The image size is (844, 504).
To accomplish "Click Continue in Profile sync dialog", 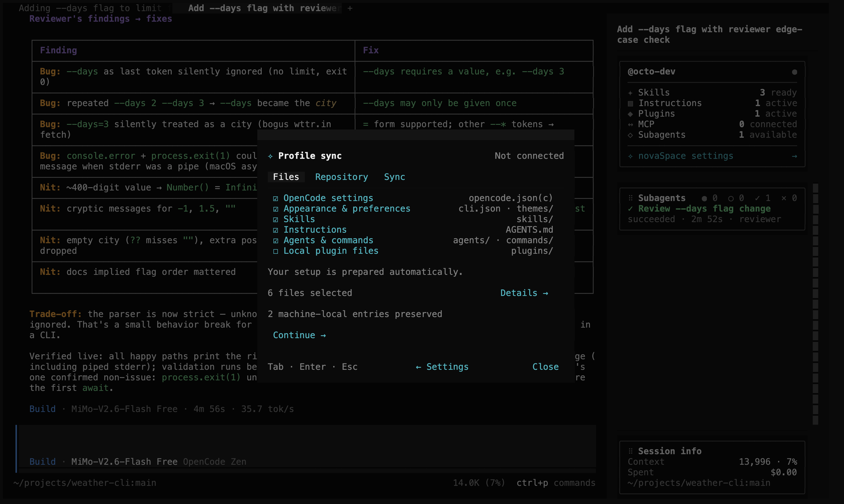I will pos(299,335).
